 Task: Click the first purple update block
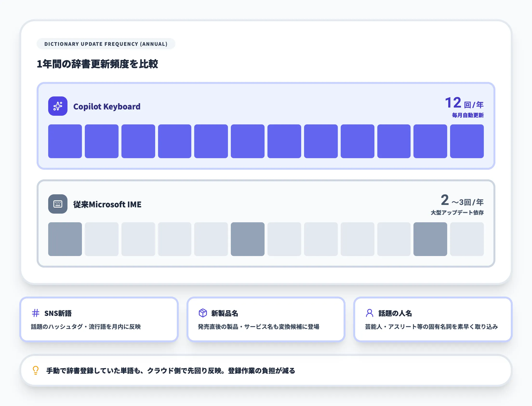tap(65, 141)
